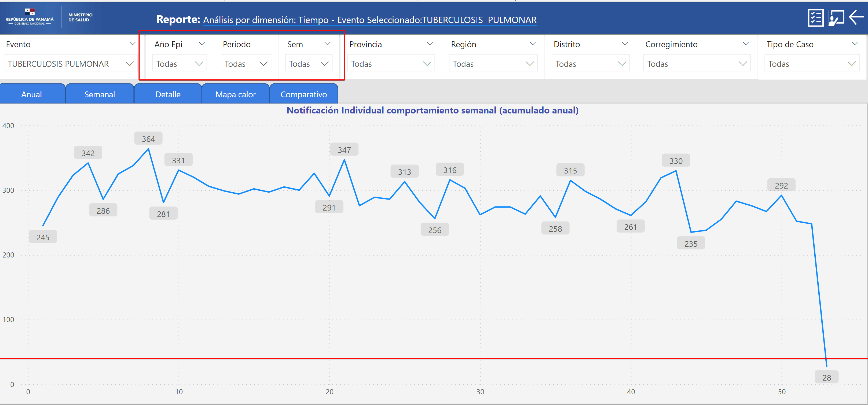Select the 331 data label

point(178,160)
